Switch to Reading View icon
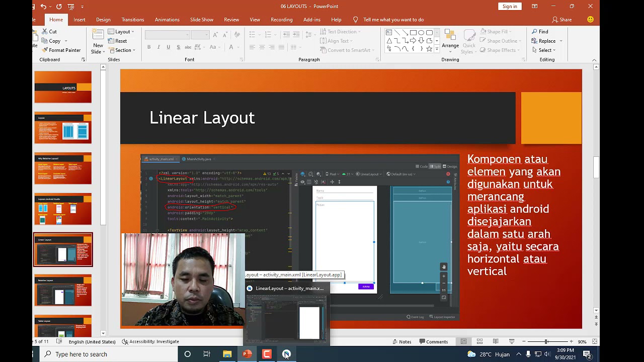Image resolution: width=644 pixels, height=362 pixels. 496,341
